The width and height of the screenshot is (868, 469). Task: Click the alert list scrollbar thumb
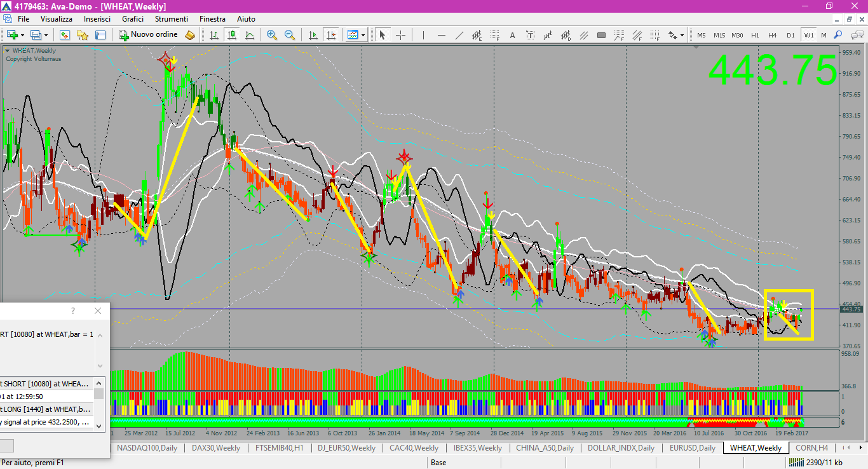99,393
